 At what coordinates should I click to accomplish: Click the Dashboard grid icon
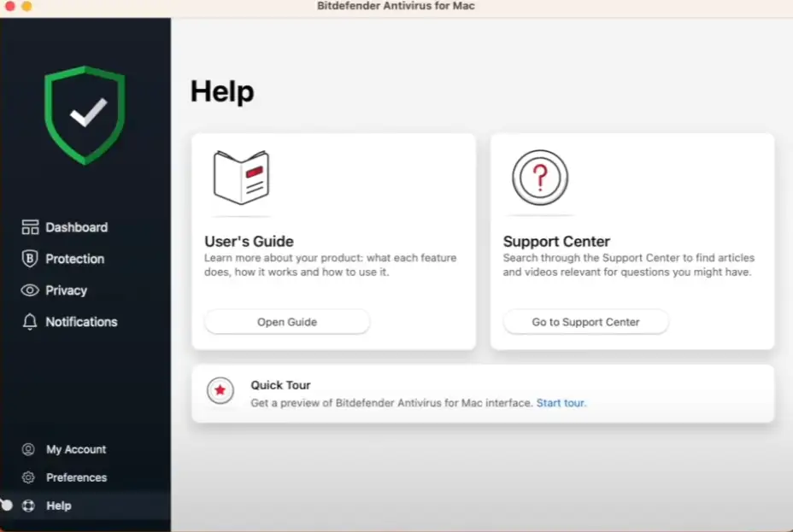click(x=30, y=227)
